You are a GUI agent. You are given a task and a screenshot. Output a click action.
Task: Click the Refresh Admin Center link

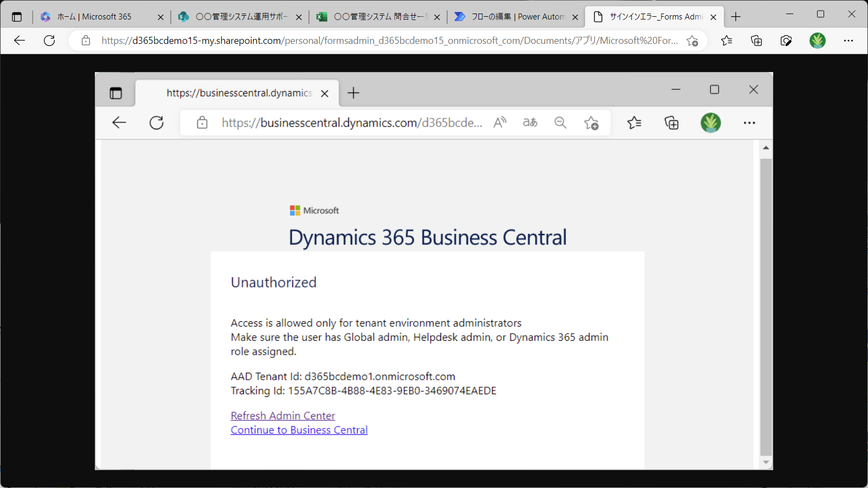coord(282,415)
